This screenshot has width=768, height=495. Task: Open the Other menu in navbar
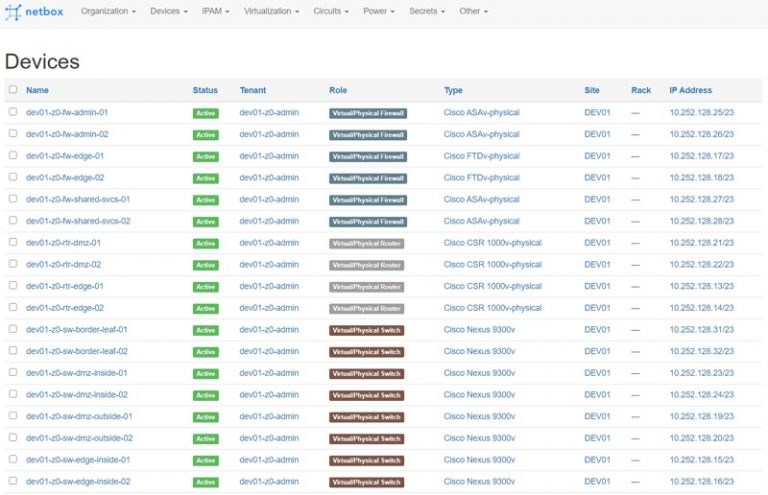click(x=474, y=11)
